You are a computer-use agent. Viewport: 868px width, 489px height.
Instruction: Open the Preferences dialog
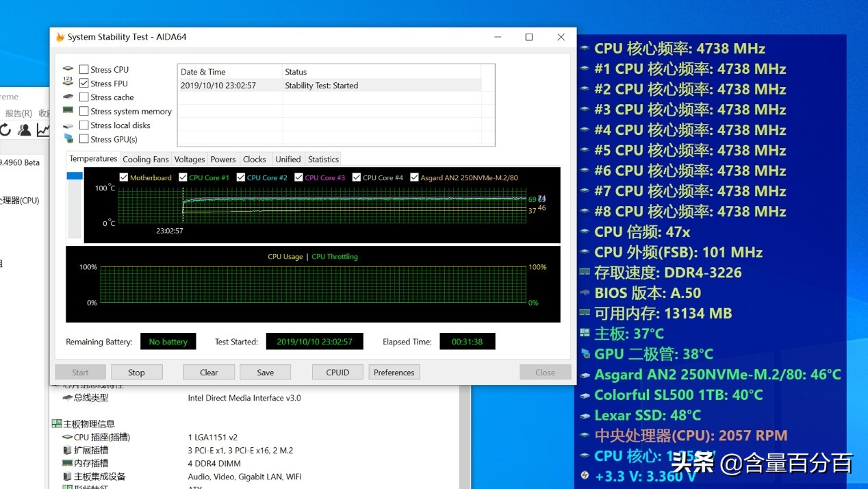point(394,372)
